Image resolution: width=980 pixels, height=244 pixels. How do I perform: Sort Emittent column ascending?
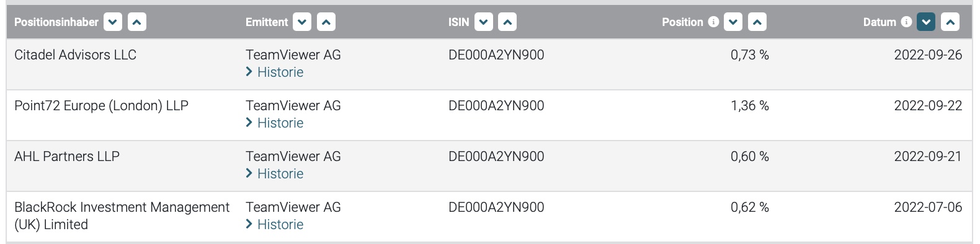point(326,22)
